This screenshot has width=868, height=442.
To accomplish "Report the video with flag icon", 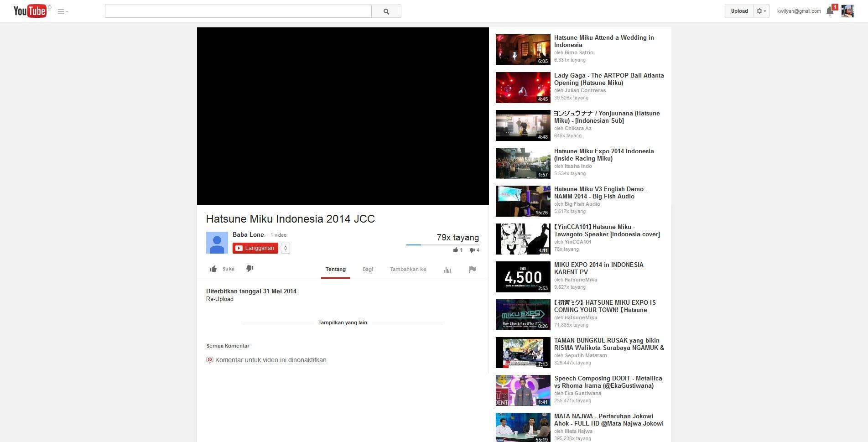I will (472, 269).
